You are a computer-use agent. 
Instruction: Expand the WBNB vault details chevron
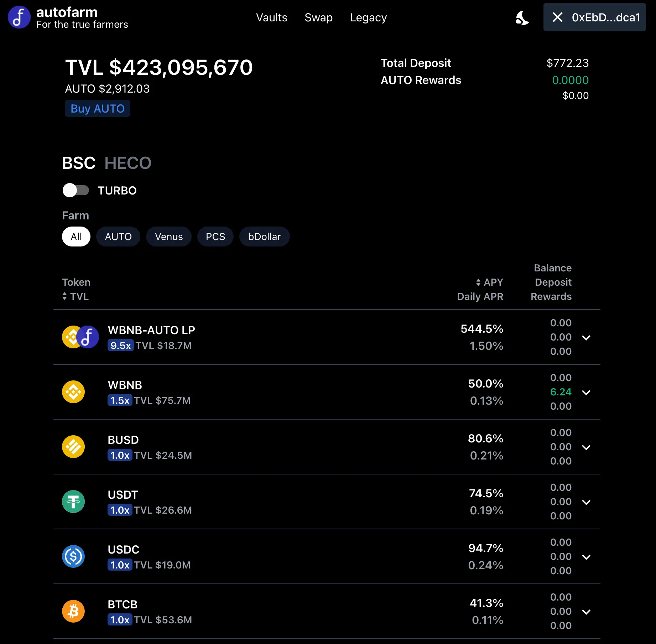pyautogui.click(x=586, y=392)
